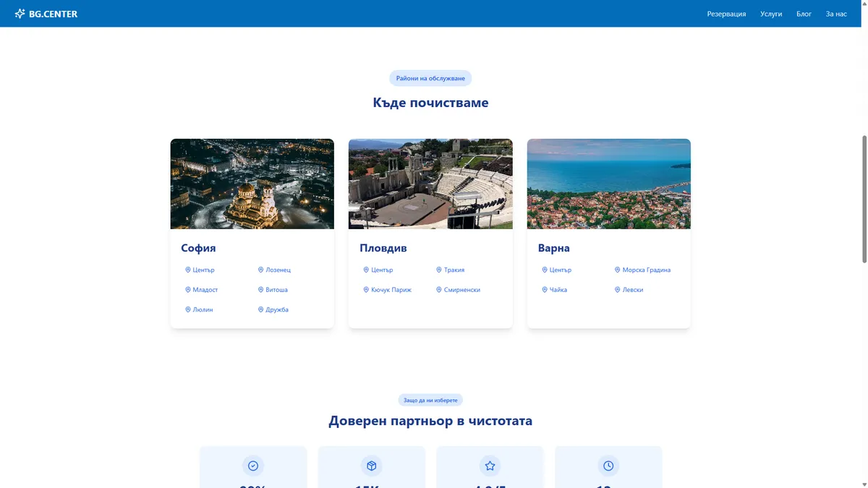The height and width of the screenshot is (488, 868).
Task: Select За нас in the navigation bar
Action: coord(835,13)
